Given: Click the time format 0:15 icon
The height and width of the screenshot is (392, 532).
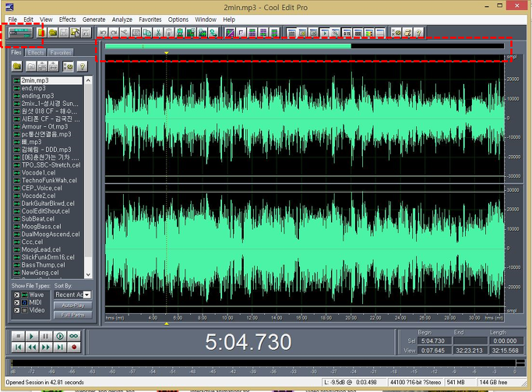Looking at the screenshot, I should [347, 33].
